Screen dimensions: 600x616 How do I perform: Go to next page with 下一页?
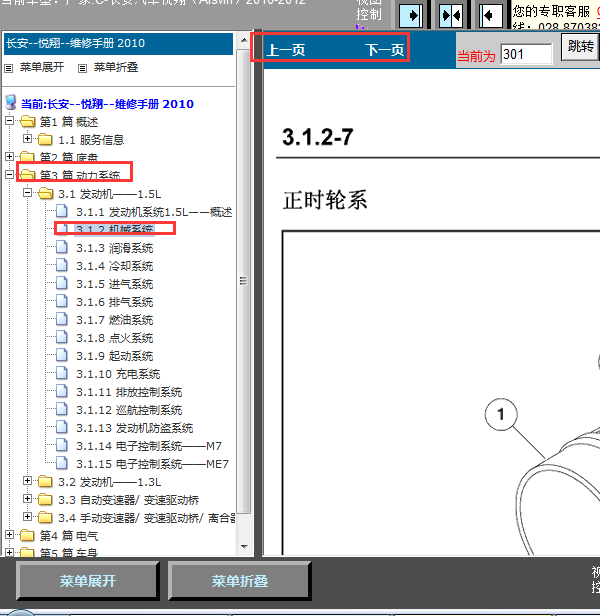pyautogui.click(x=385, y=50)
